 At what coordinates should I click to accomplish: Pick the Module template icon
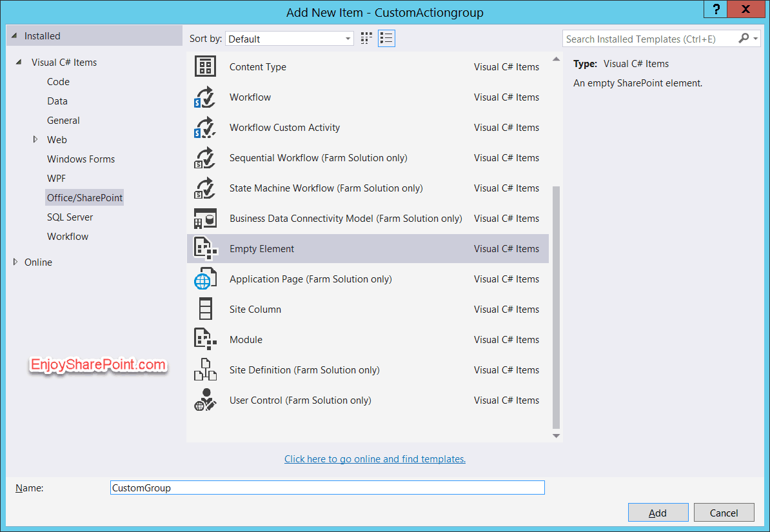[205, 339]
